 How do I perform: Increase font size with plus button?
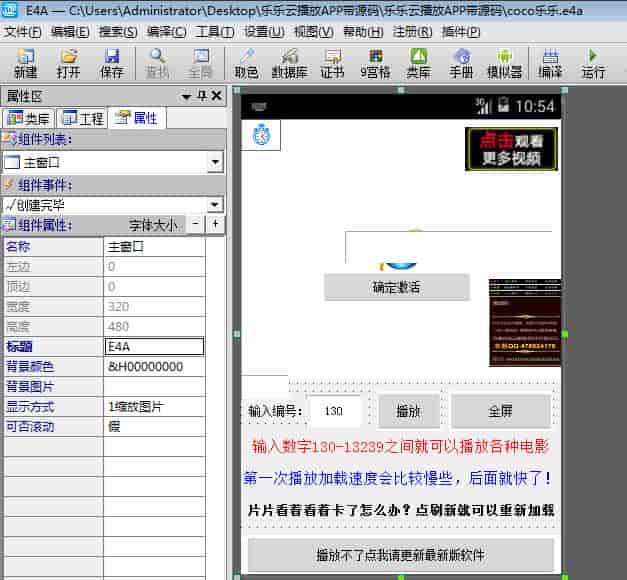click(x=214, y=225)
